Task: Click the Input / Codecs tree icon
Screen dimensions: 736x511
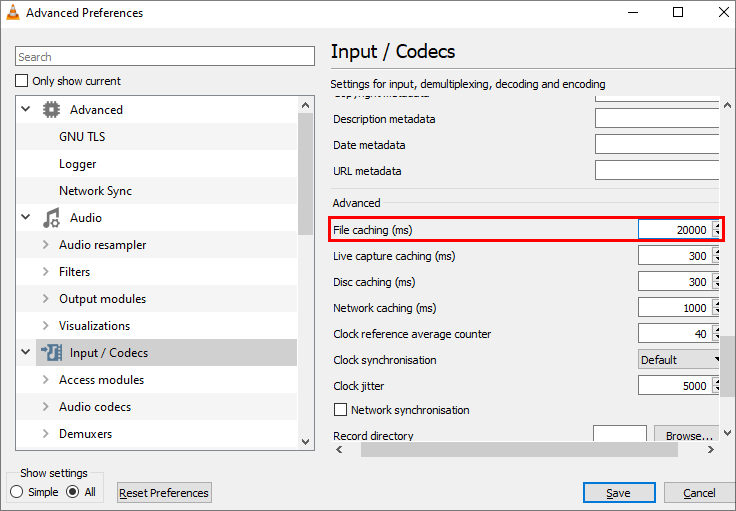Action: [x=51, y=353]
